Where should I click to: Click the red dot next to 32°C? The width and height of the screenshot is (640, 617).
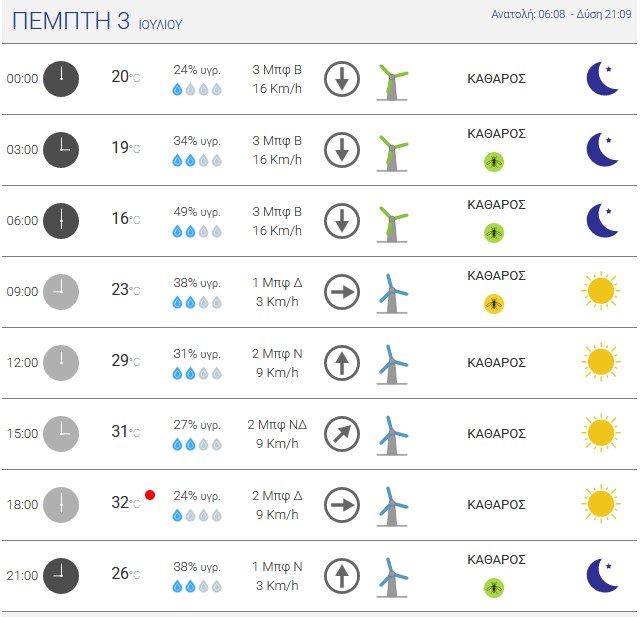click(x=150, y=495)
